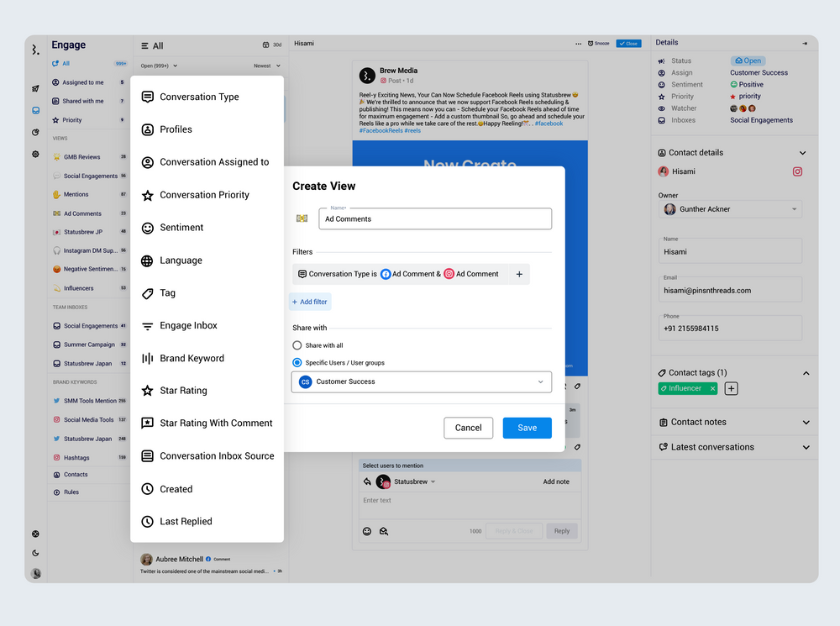Choose the Engage Inbox filter option
Image resolution: width=840 pixels, height=626 pixels.
pos(207,326)
